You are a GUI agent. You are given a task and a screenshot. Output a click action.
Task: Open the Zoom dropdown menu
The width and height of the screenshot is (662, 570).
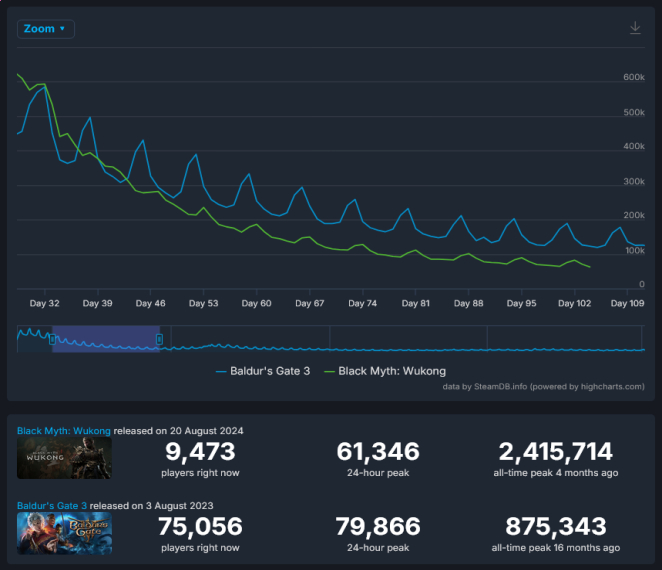46,29
